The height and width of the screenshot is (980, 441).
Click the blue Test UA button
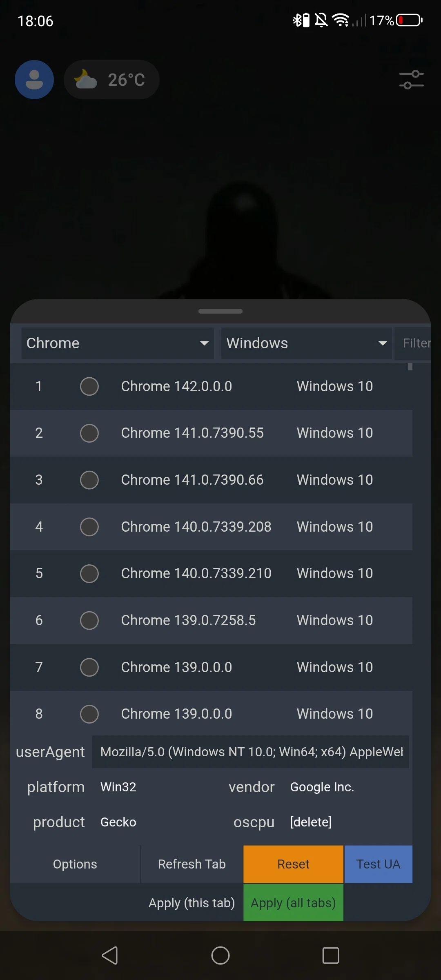pyautogui.click(x=379, y=864)
